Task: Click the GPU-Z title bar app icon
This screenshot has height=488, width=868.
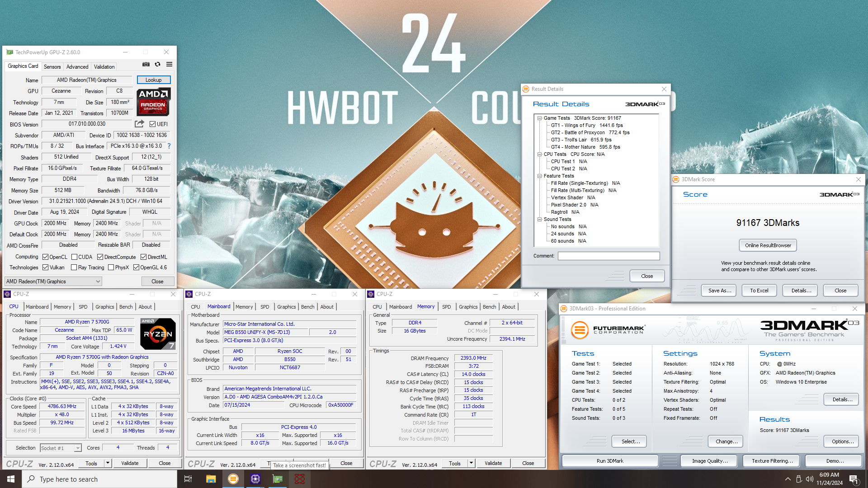Action: click(x=9, y=52)
